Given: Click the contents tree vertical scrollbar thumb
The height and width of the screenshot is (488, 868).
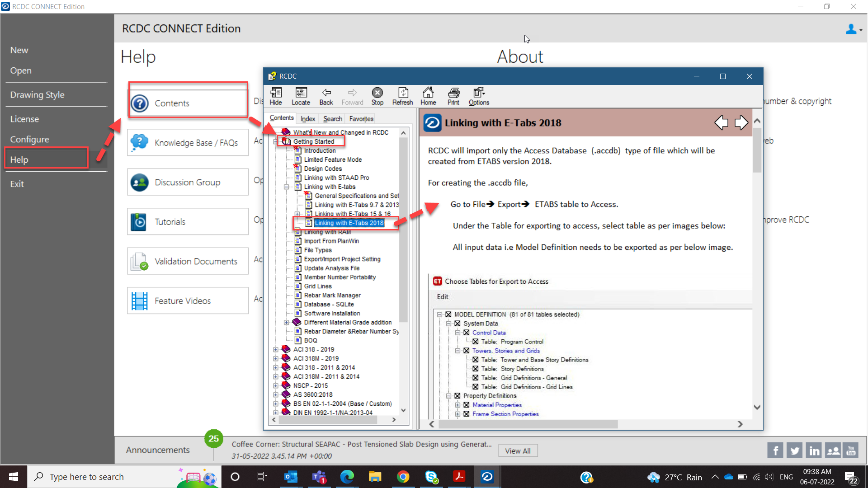Looking at the screenshot, I should (403, 230).
